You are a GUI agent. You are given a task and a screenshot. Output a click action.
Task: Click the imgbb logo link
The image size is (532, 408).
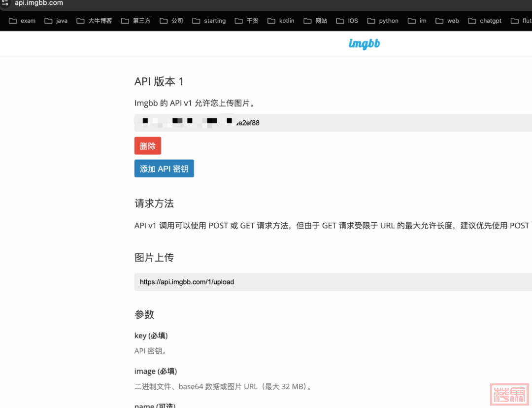364,44
